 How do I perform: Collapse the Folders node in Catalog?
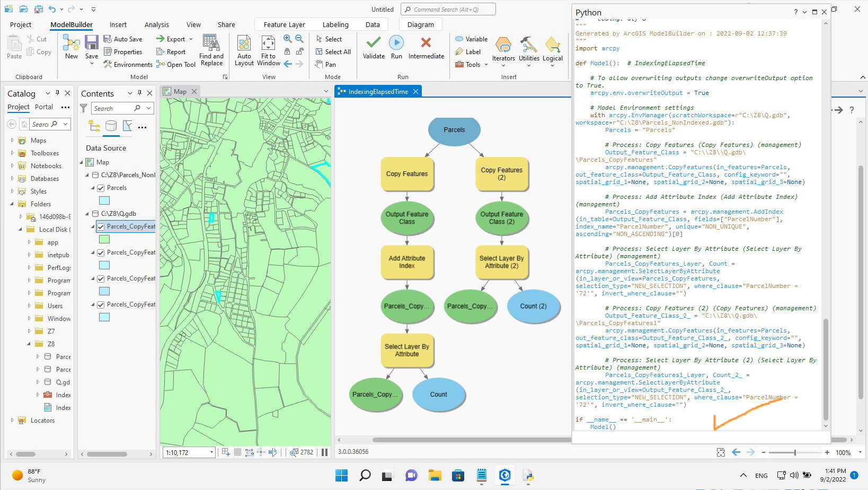(12, 204)
